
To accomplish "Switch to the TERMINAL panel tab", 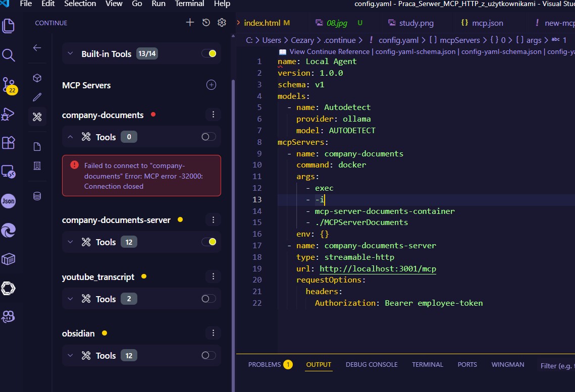I will [427, 365].
